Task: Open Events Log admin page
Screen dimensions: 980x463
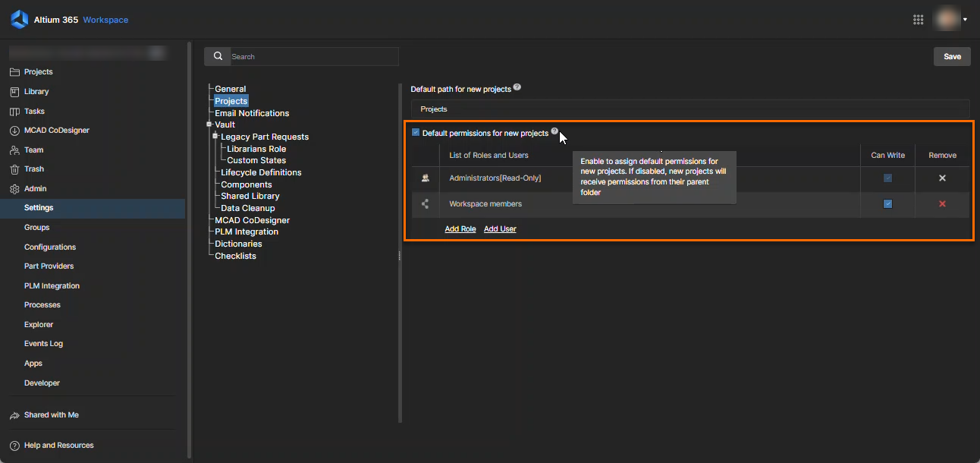Action: (43, 344)
